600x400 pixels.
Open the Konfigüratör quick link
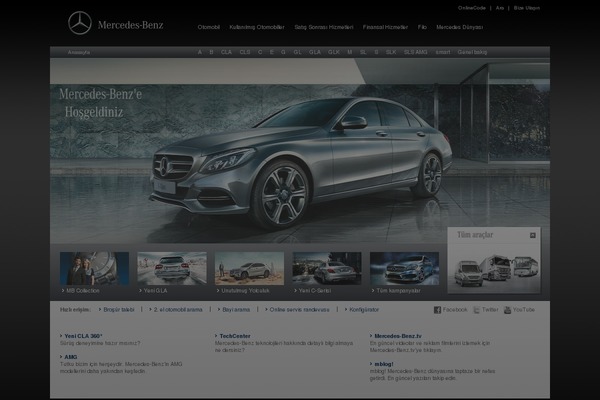pyautogui.click(x=363, y=310)
